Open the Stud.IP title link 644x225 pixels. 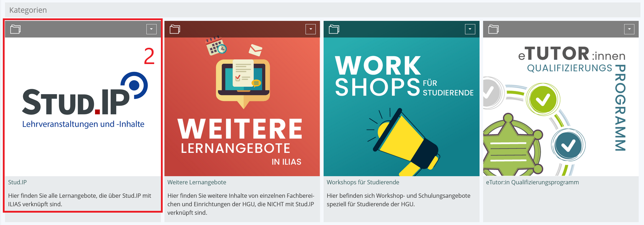click(x=17, y=182)
